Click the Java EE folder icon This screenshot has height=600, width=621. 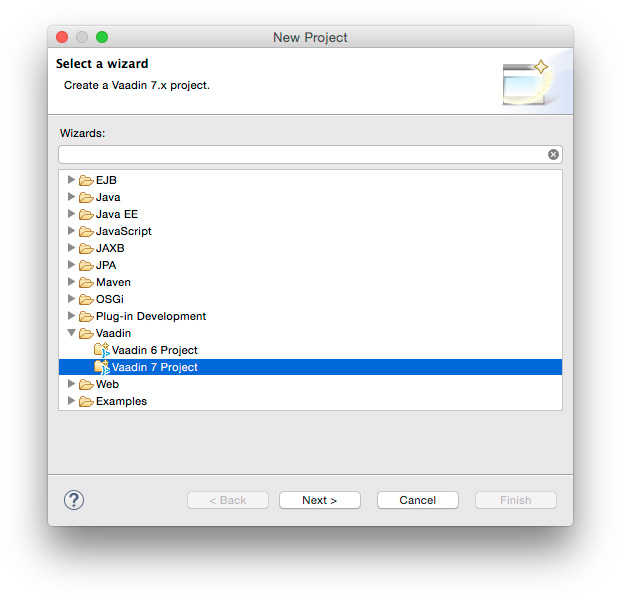click(x=86, y=214)
